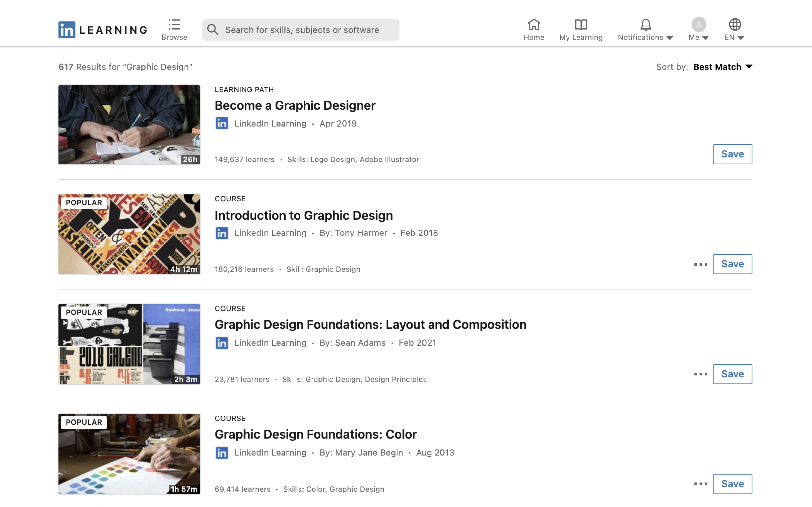Open the Become a Graphic Designer title
Screen dimensions: 812x507
click(x=295, y=106)
